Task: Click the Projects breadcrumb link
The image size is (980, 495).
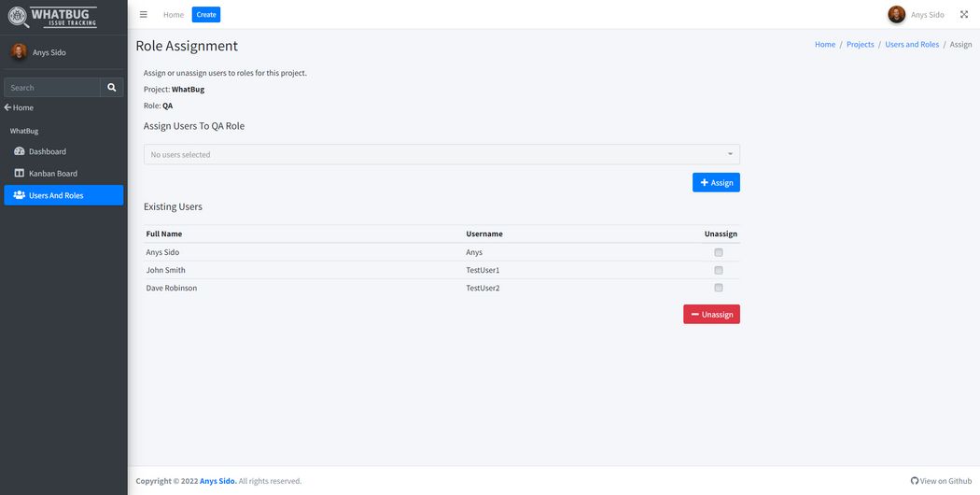Action: pos(860,45)
